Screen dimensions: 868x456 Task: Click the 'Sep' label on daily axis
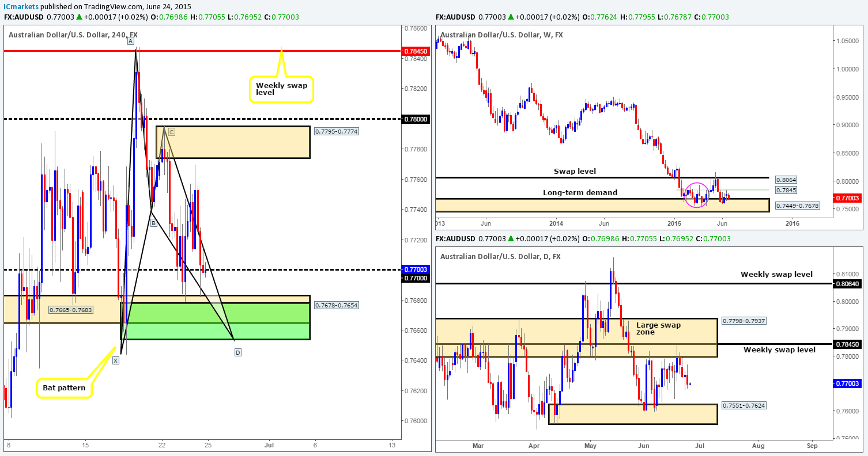[x=813, y=445]
